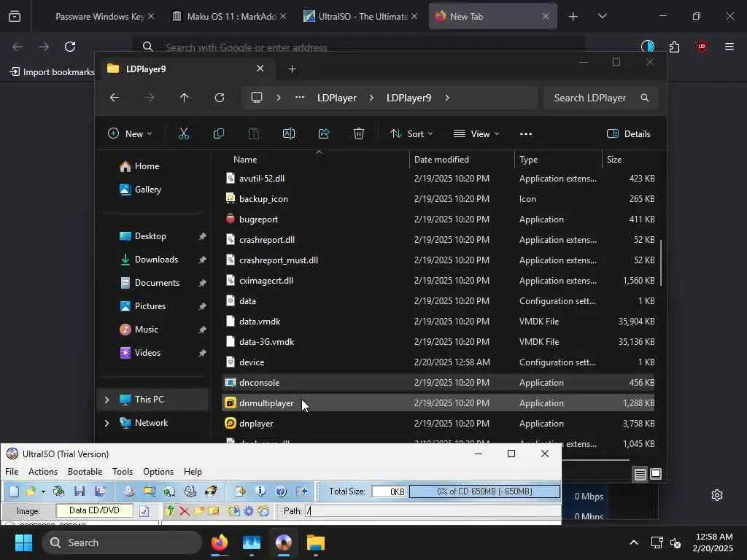747x560 pixels.
Task: Click the Data CD/DVD image type box
Action: coord(94,510)
